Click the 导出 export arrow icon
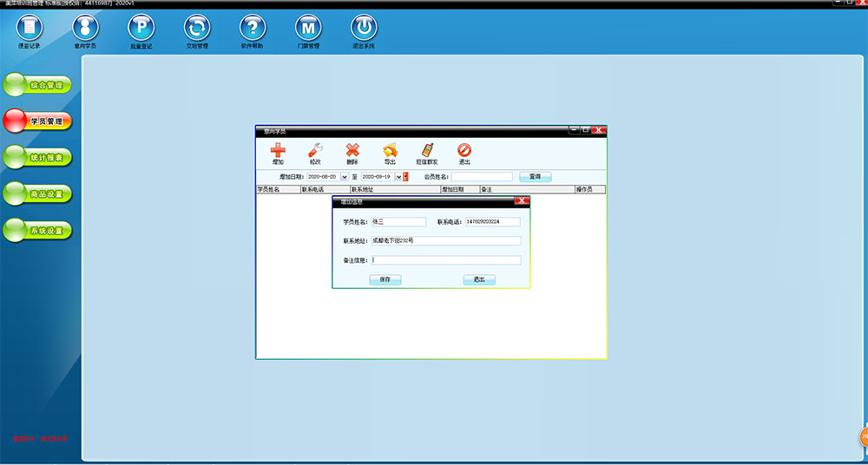This screenshot has width=868, height=465. 390,151
